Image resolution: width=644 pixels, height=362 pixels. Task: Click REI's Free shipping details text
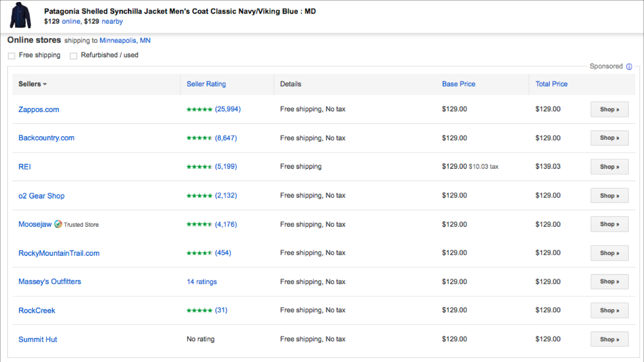coord(301,166)
